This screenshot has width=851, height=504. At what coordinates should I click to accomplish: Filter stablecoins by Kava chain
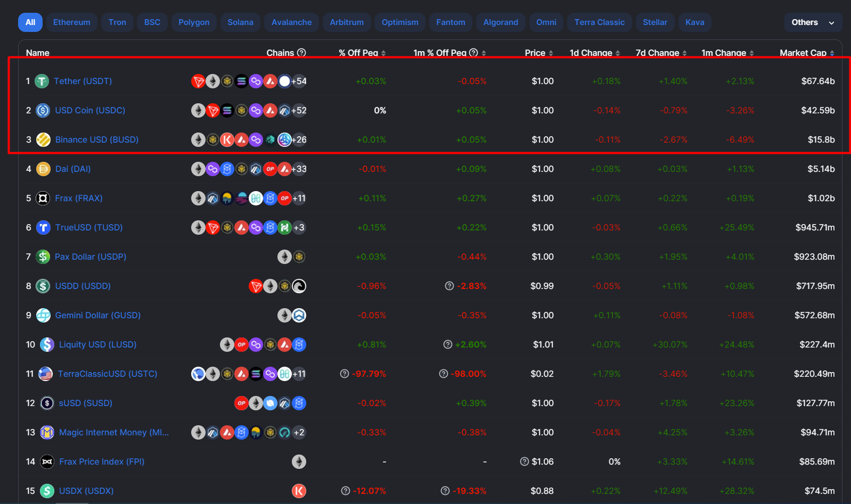695,22
